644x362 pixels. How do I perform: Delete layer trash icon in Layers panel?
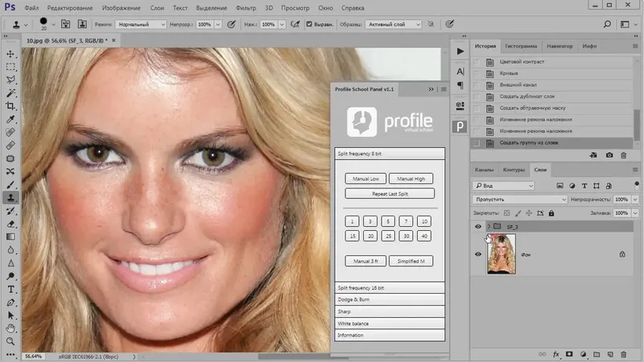[623, 354]
